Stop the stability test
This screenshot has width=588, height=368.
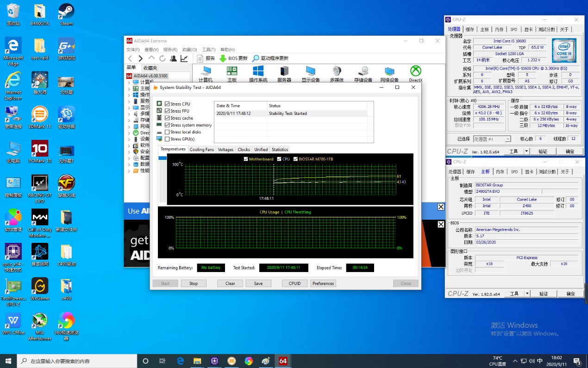point(194,284)
